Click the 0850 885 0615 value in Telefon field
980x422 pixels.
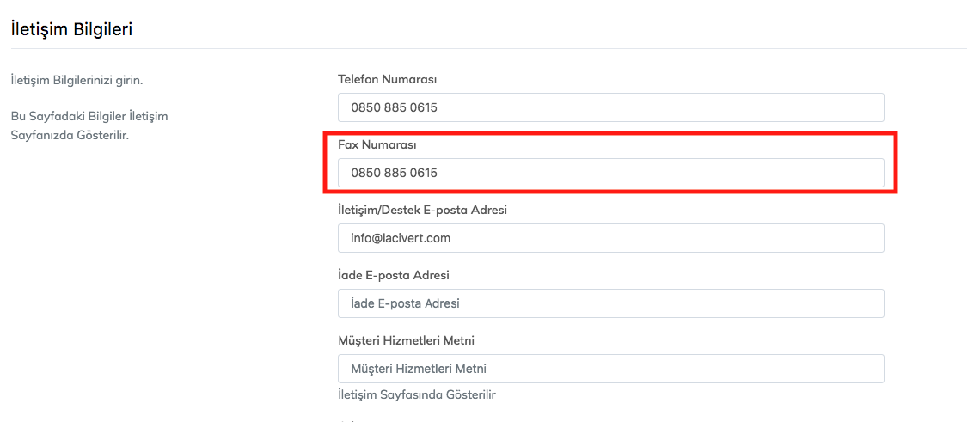tap(394, 107)
